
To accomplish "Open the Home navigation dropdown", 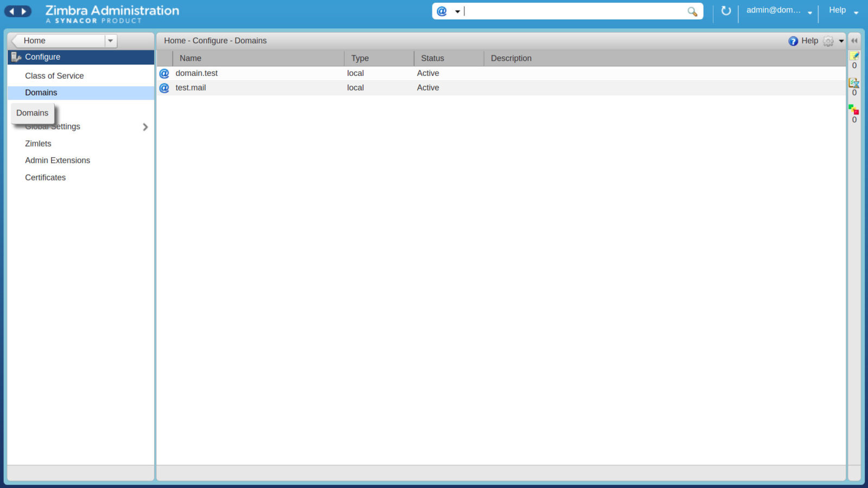I will (x=111, y=40).
